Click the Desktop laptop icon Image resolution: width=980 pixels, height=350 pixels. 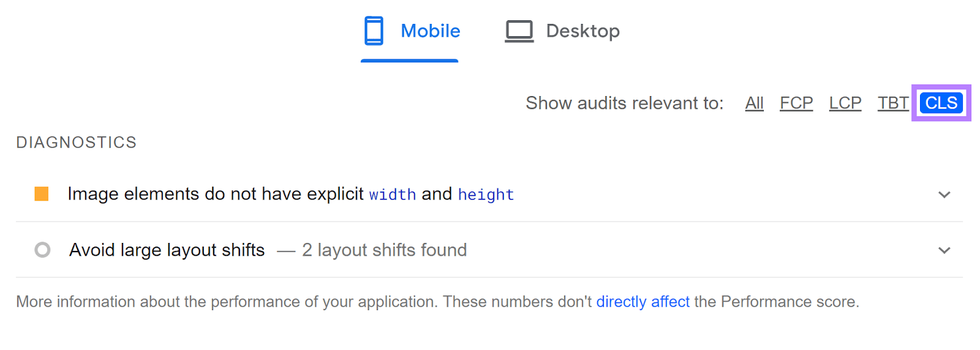point(519,31)
